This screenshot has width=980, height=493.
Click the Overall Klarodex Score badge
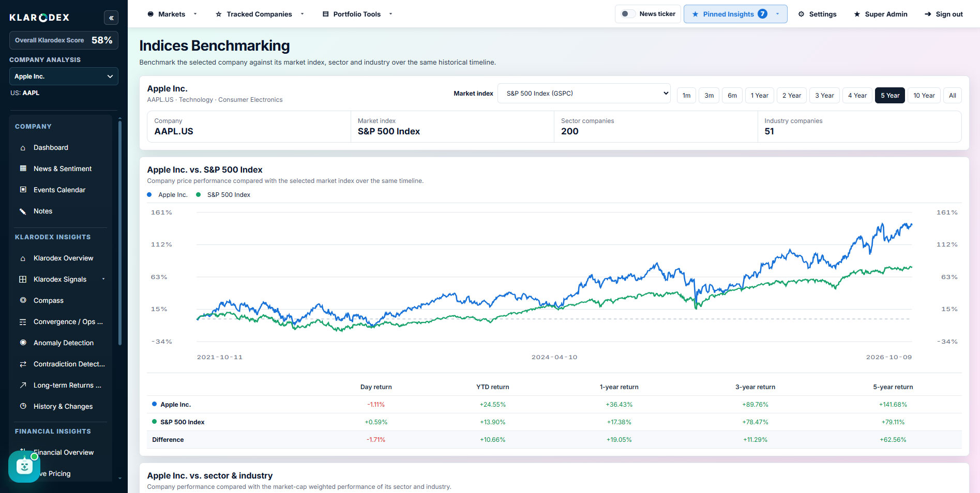(x=64, y=40)
